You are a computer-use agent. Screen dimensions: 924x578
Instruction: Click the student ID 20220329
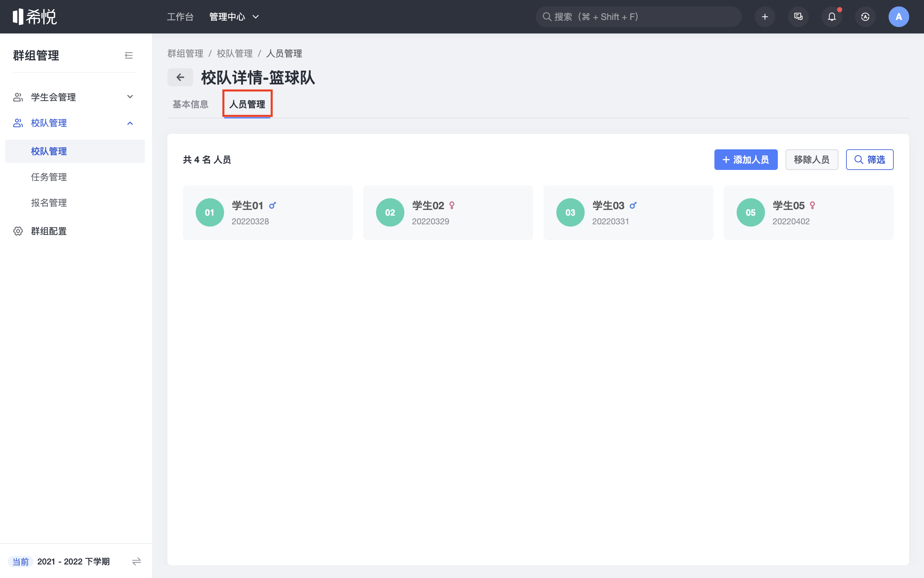pyautogui.click(x=431, y=222)
